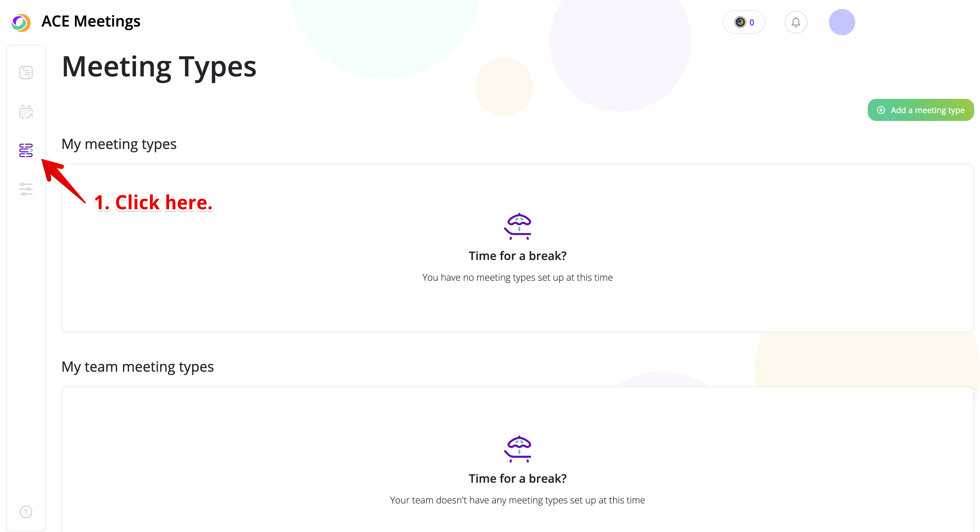
Task: Select the Meeting Types sidebar icon
Action: [26, 150]
